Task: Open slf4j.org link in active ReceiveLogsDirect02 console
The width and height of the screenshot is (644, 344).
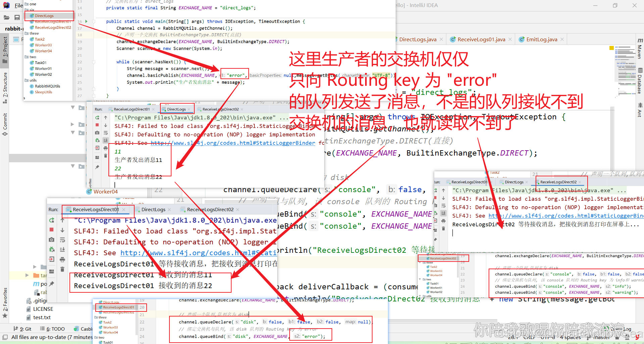Action: coord(566,216)
